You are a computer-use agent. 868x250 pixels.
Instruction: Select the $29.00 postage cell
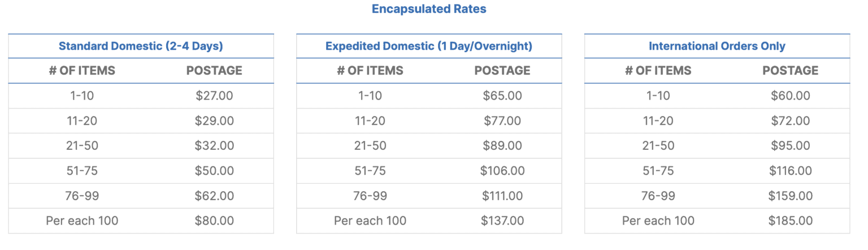tap(214, 121)
